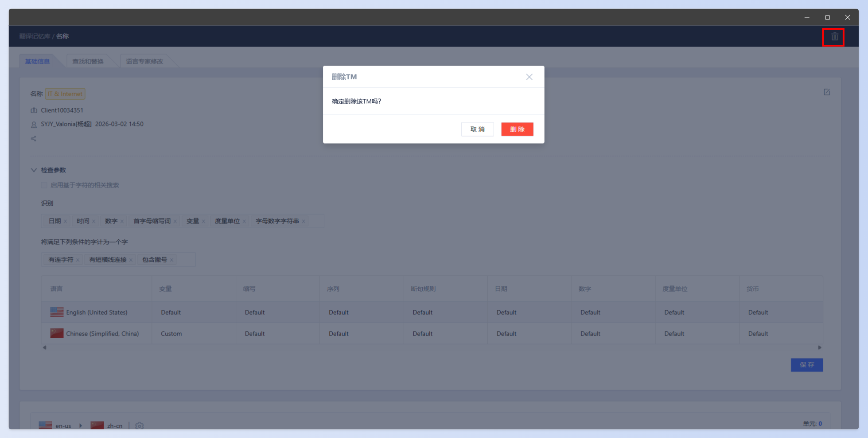Enable 启用基于字符的相关搜索 checkbox
Viewport: 868px width, 438px height.
tap(44, 185)
